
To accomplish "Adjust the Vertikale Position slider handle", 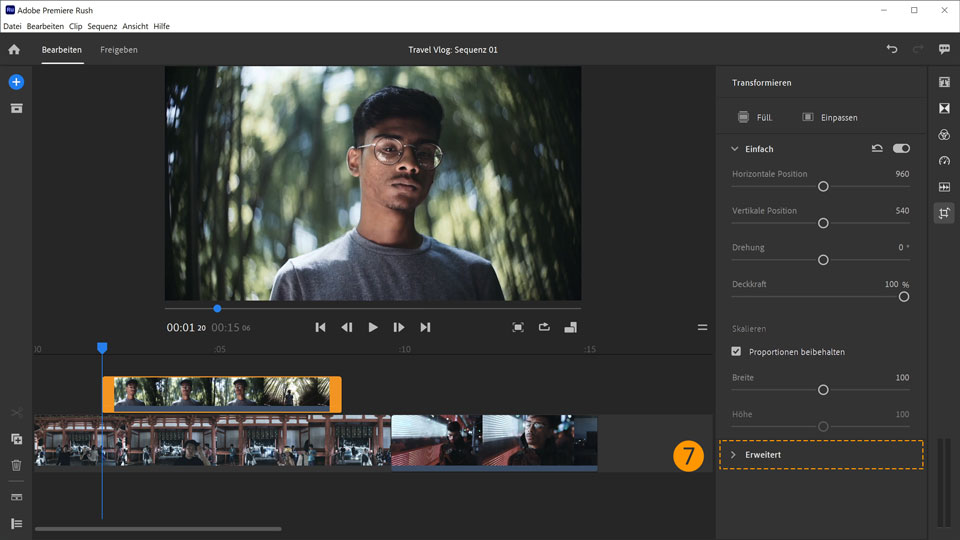I will tap(823, 223).
